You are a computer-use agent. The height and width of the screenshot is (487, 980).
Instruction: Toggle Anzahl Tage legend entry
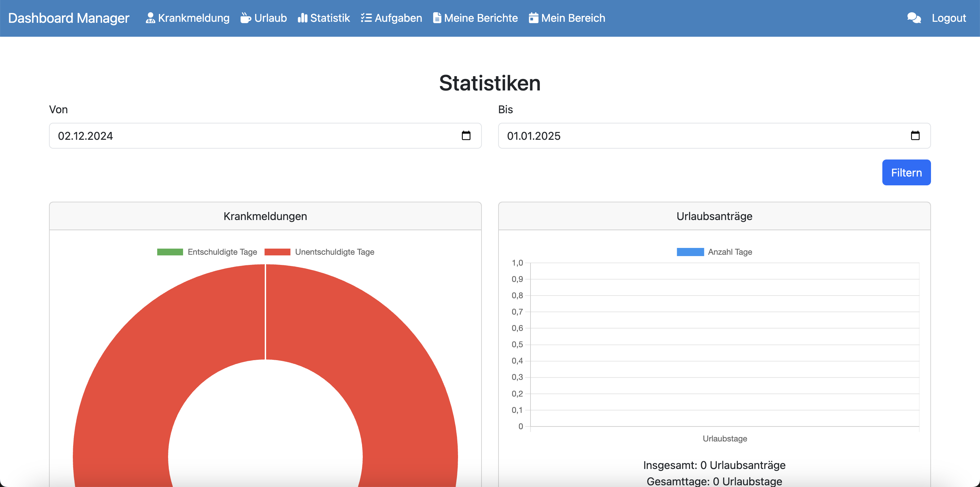tap(714, 252)
